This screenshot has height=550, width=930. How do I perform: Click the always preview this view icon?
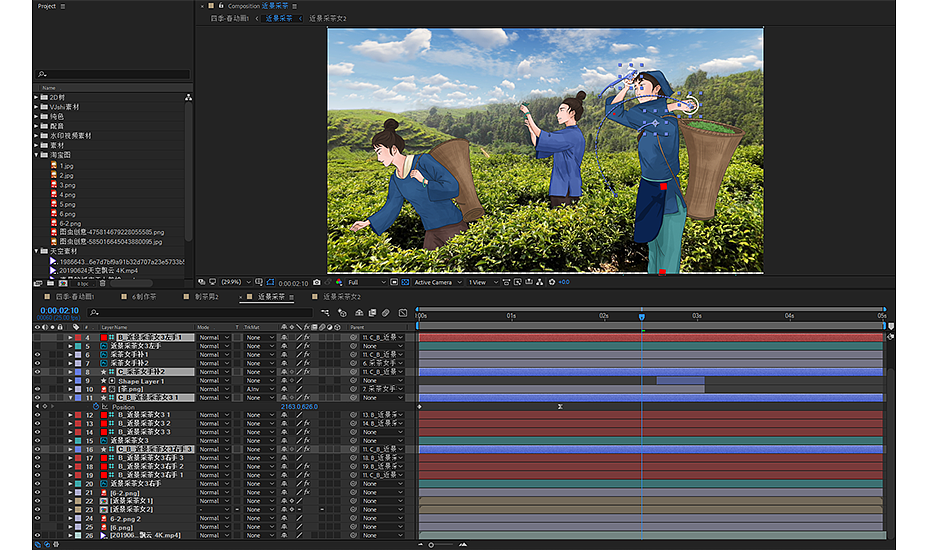[x=202, y=282]
